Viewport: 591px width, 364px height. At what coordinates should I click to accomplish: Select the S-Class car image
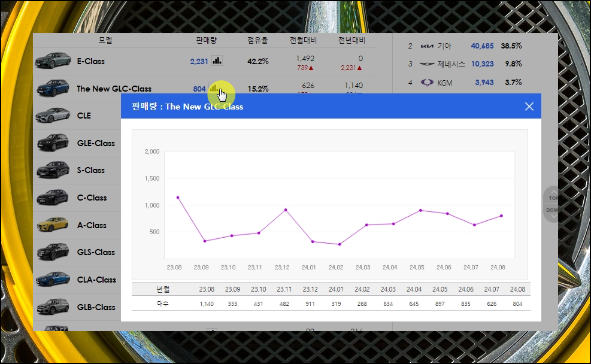click(53, 170)
